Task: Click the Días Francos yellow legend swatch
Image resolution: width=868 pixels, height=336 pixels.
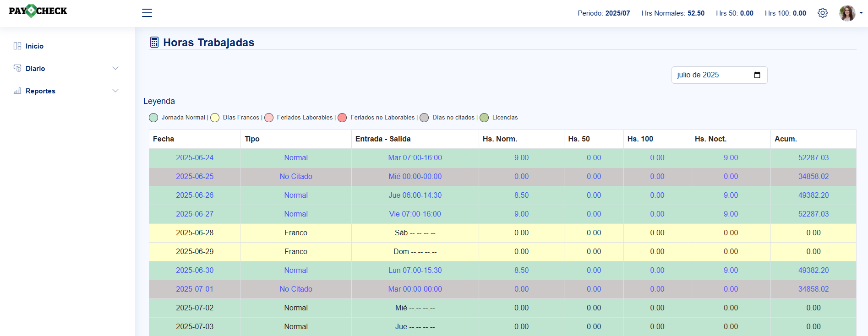Action: point(215,118)
